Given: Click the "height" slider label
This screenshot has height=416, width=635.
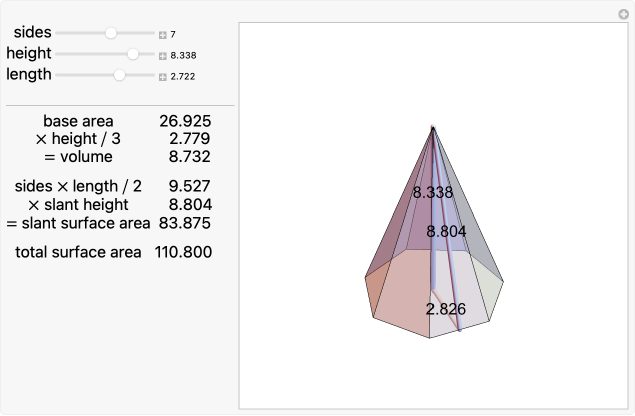Looking at the screenshot, I should pos(29,54).
